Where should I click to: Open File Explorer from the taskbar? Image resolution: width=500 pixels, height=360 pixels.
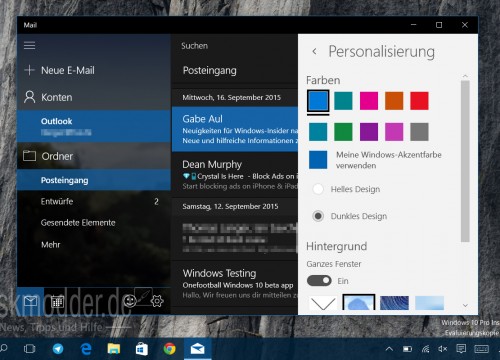pos(114,349)
